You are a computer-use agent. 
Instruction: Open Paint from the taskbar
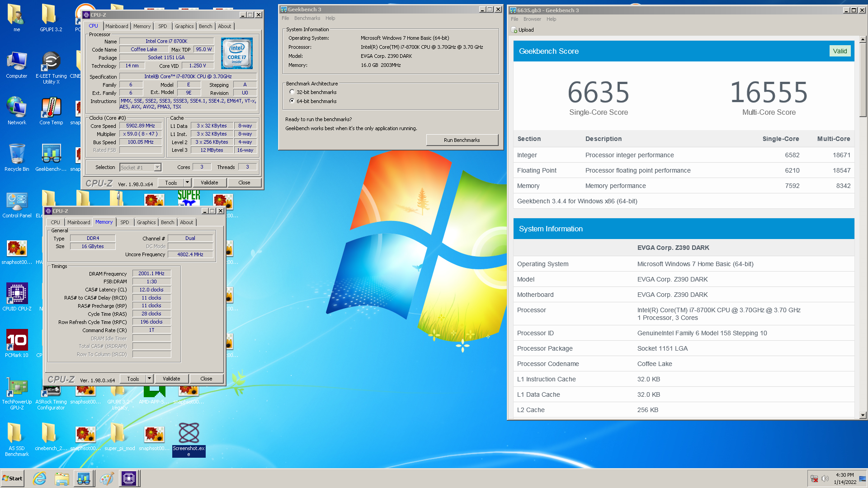(107, 479)
